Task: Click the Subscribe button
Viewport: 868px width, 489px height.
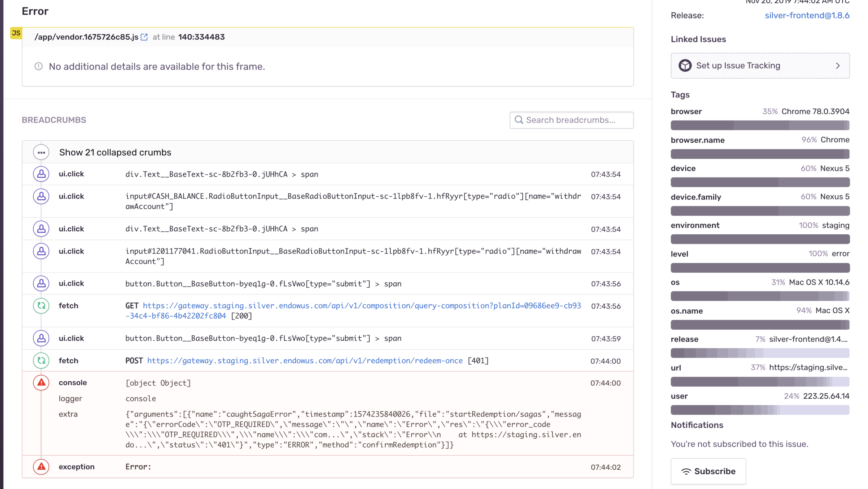Action: point(708,471)
